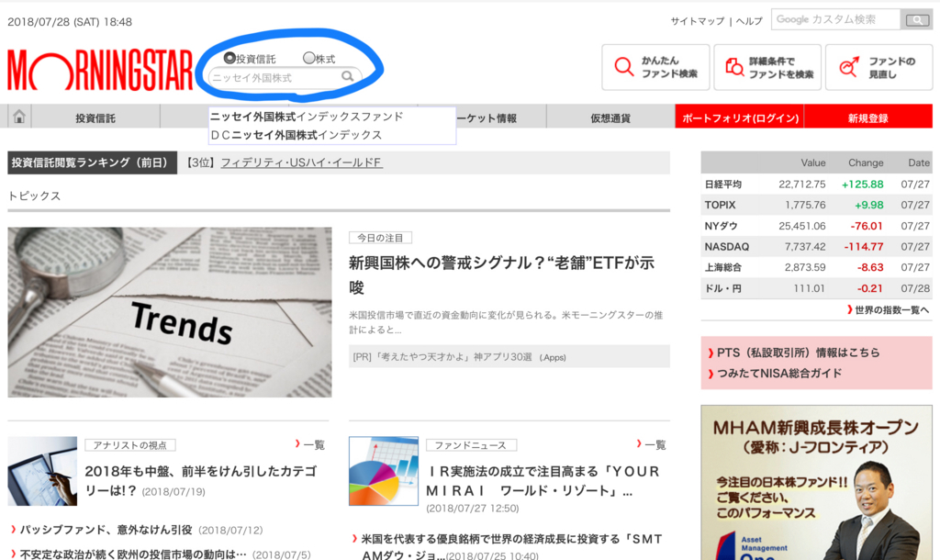
Task: Choose suggestion ニッセイ外国株式インデックスファンド
Action: (307, 117)
